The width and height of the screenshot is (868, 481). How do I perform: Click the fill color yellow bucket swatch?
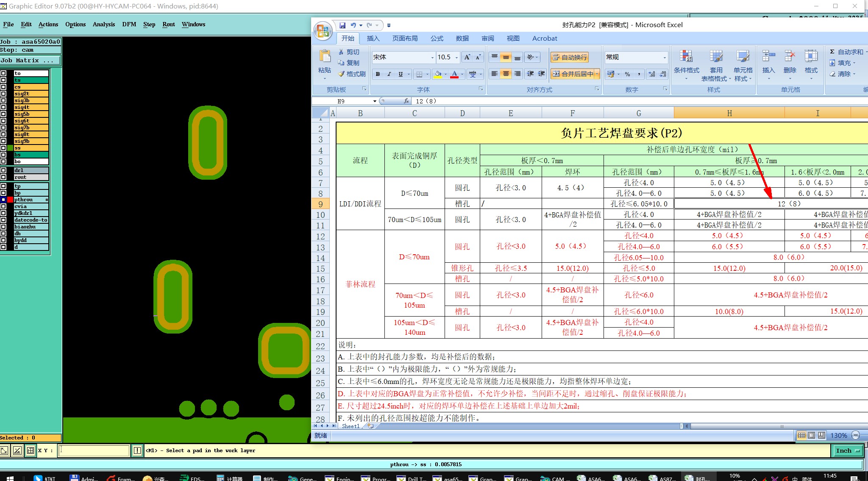438,74
